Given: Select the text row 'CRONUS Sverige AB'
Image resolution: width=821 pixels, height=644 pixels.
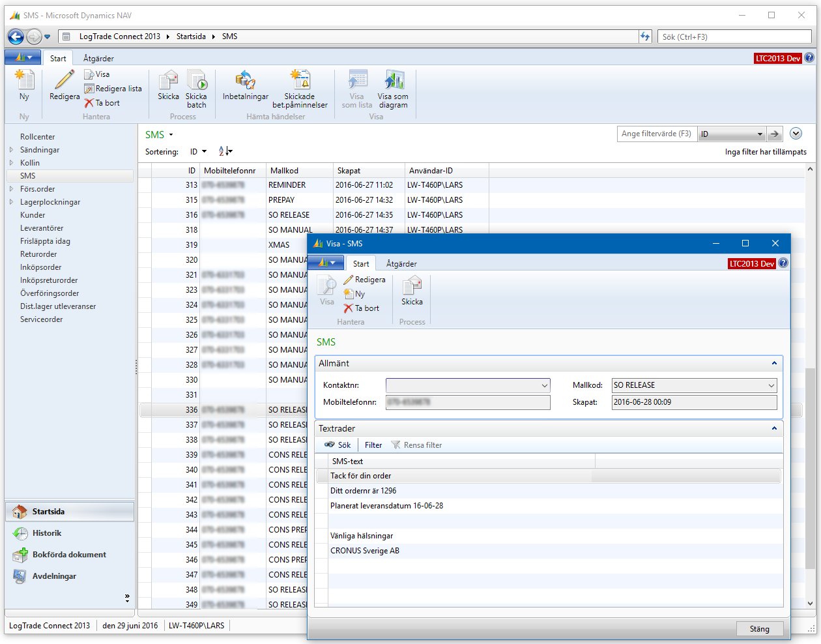Looking at the screenshot, I should click(549, 551).
